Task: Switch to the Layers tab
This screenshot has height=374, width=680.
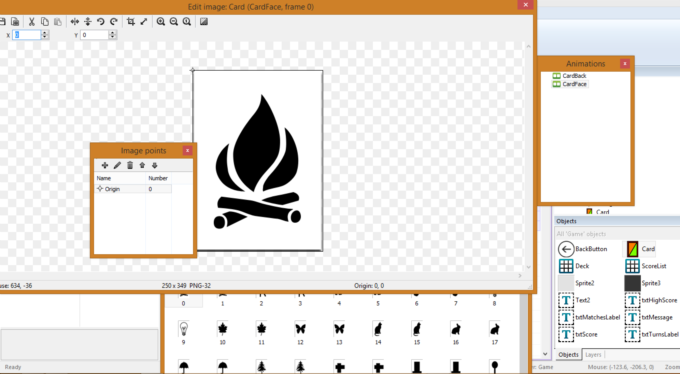Action: (593, 354)
